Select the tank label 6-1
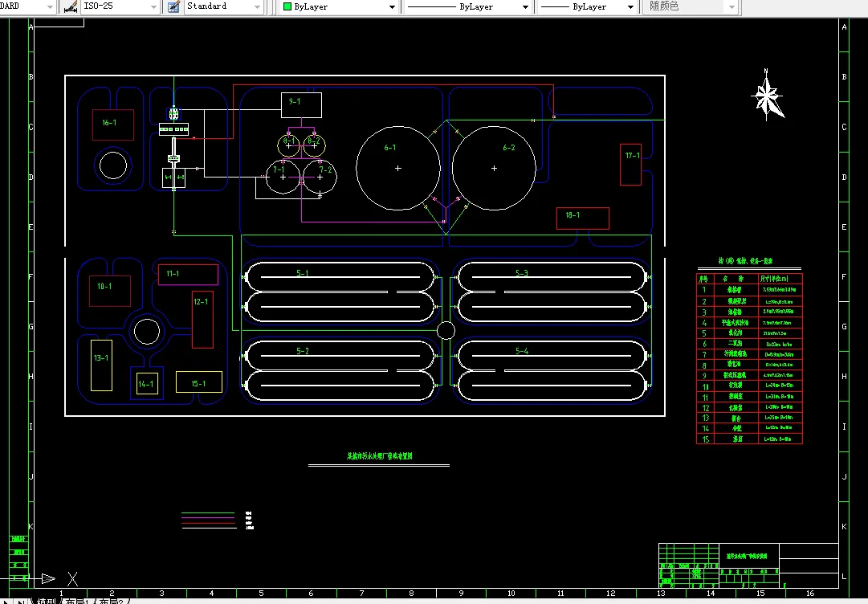868x604 pixels. [x=389, y=148]
